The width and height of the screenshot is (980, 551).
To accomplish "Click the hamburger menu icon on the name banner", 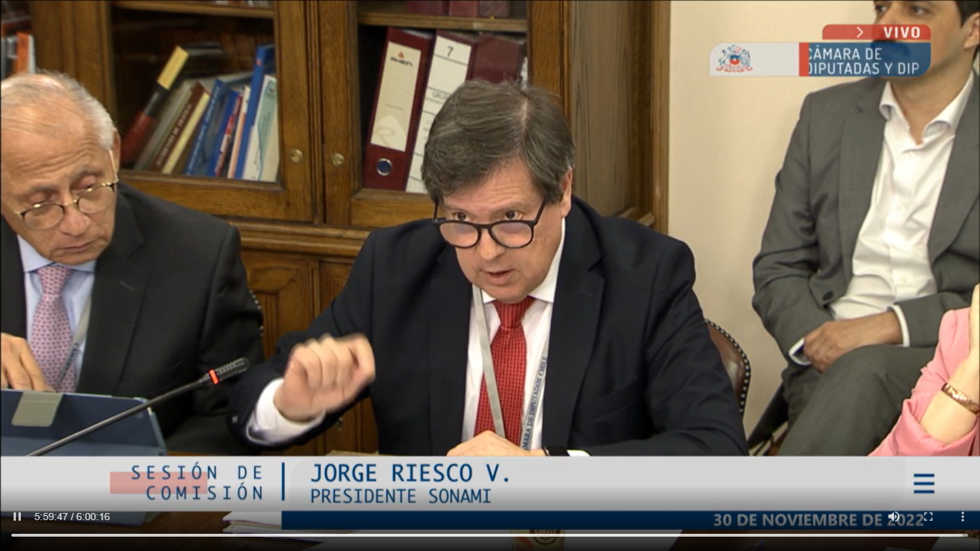I will pyautogui.click(x=924, y=484).
